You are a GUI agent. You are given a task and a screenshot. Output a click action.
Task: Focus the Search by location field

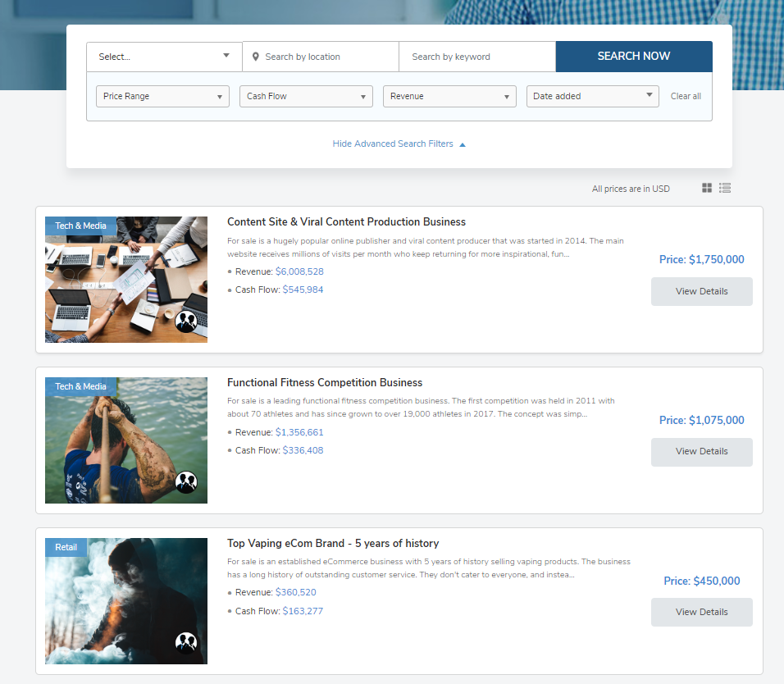(x=321, y=57)
